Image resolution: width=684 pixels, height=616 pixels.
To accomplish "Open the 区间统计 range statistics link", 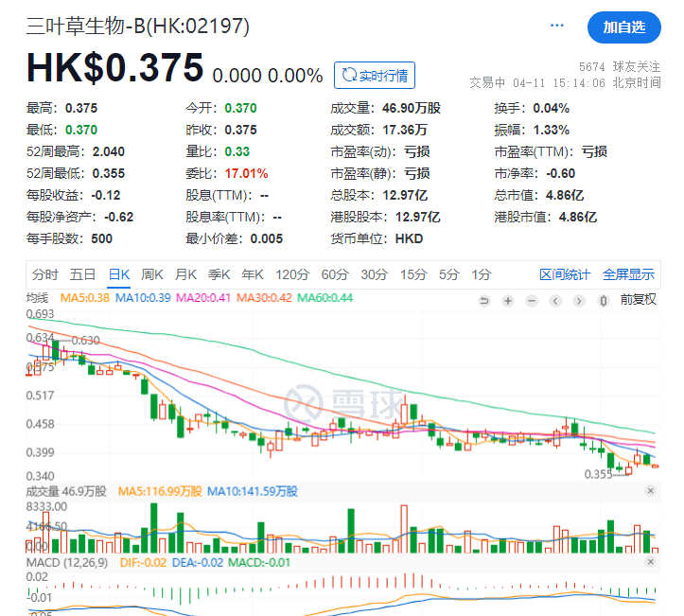I will [x=565, y=274].
